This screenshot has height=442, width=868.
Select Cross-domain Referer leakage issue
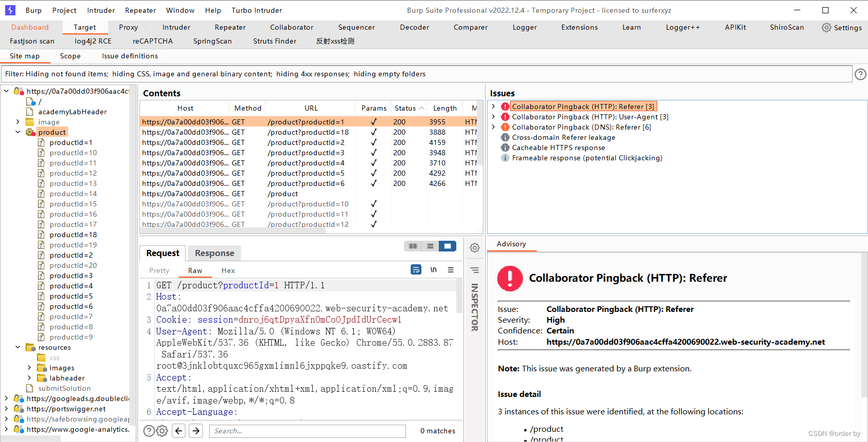(563, 137)
